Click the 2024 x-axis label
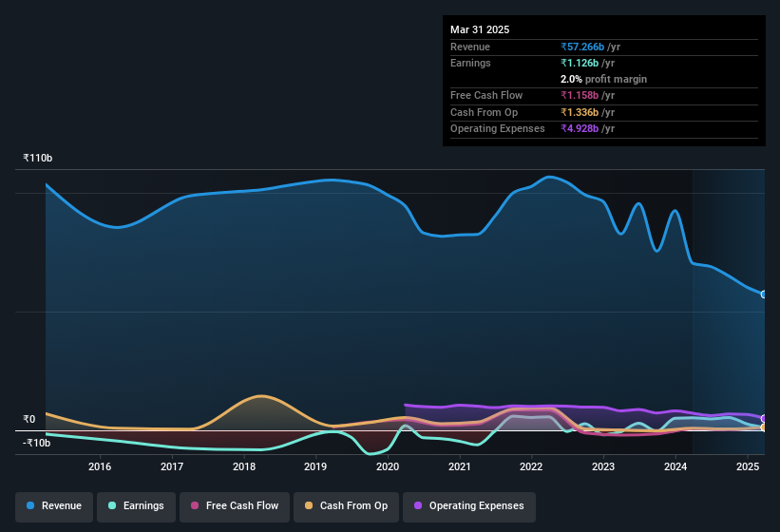This screenshot has height=532, width=780. point(675,466)
